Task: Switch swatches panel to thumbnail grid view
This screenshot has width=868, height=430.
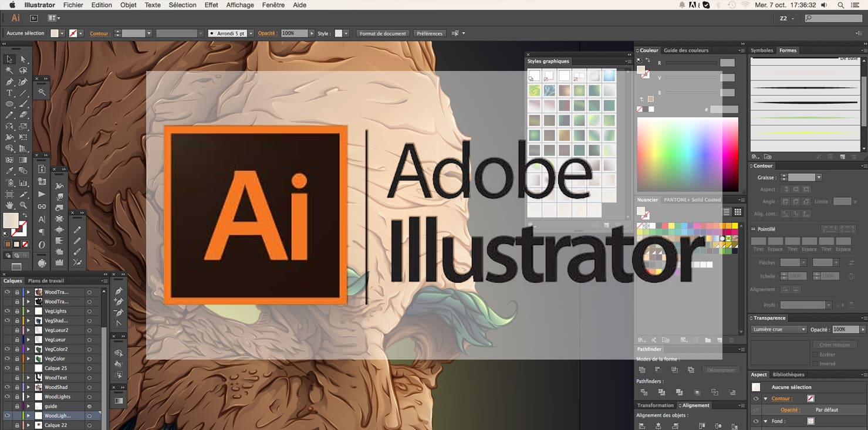Action: point(738,212)
